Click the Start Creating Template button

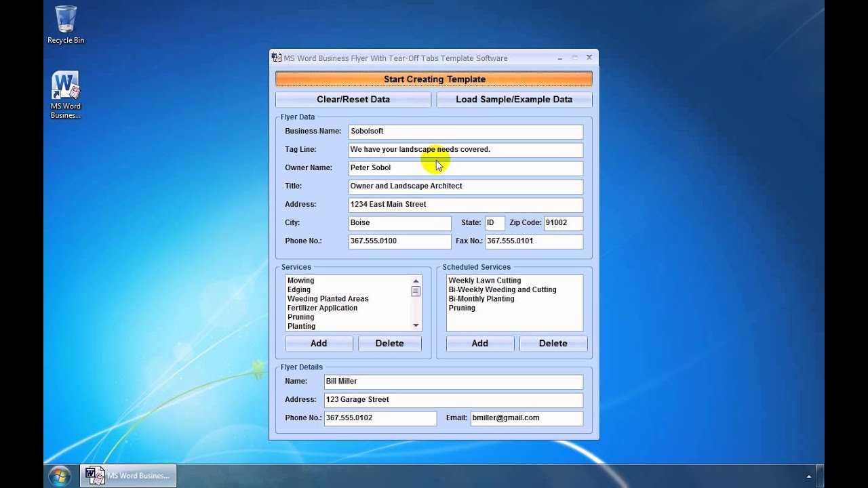click(x=434, y=79)
